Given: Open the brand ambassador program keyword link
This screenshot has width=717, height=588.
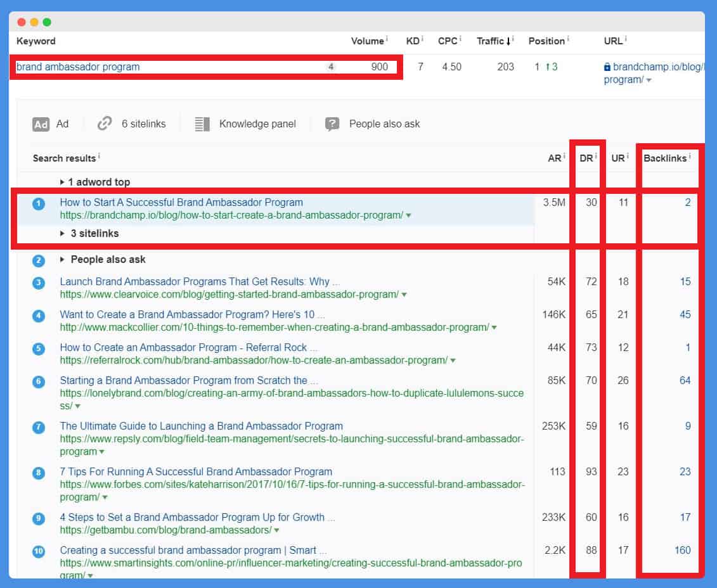Looking at the screenshot, I should point(78,67).
